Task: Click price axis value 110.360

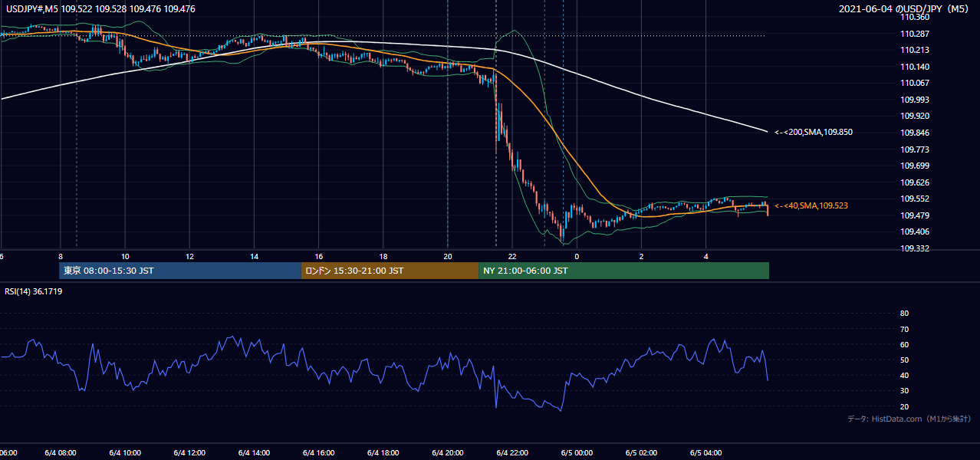Action: [915, 17]
